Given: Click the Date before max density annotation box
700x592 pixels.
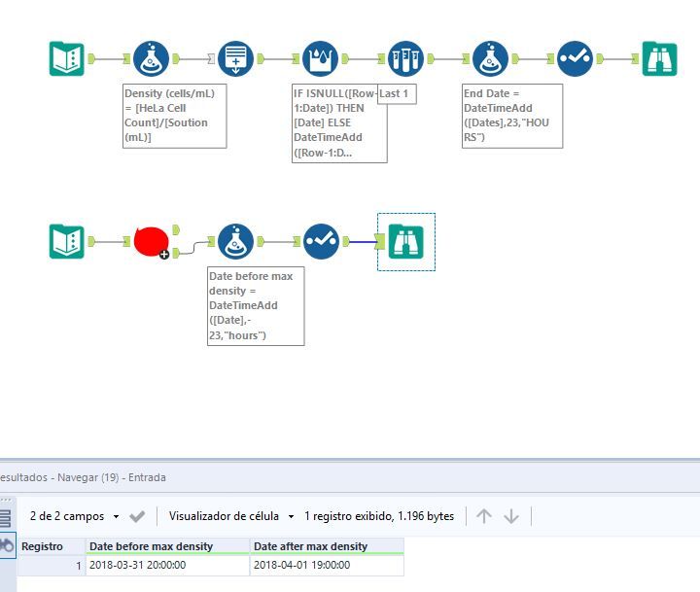Looking at the screenshot, I should click(x=256, y=306).
